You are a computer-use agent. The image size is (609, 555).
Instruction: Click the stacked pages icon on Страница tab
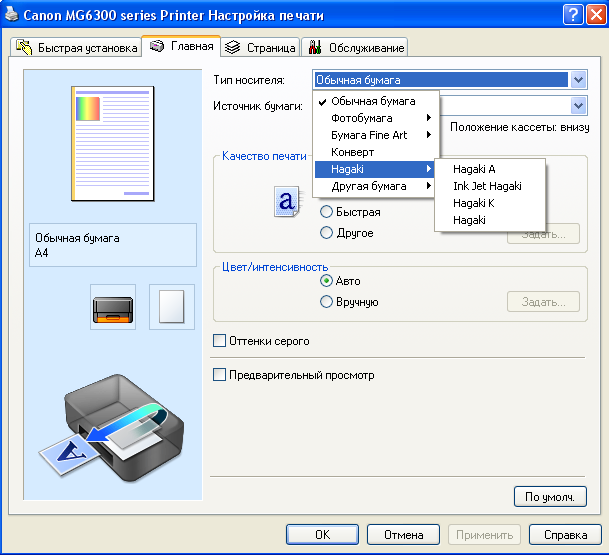[233, 47]
